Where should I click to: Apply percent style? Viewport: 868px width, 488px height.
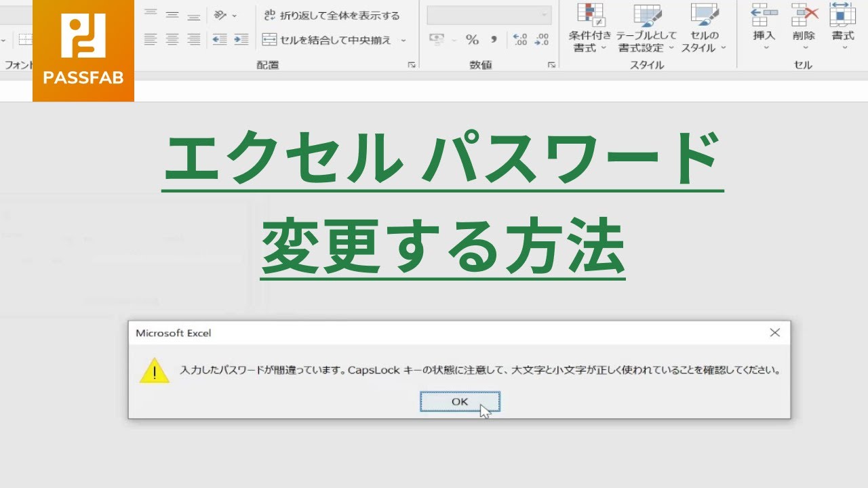tap(472, 40)
